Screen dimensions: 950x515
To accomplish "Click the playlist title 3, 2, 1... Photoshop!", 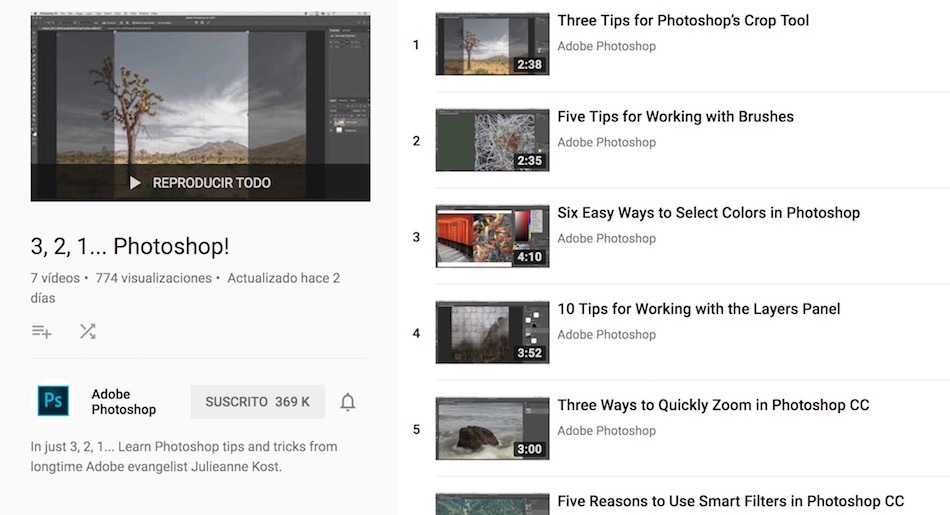I will [x=130, y=246].
